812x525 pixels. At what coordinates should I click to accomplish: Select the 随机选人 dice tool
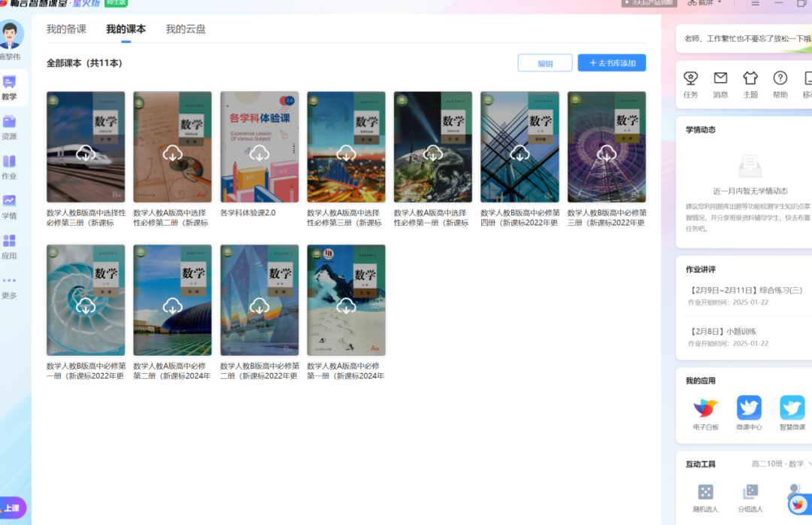tap(705, 497)
